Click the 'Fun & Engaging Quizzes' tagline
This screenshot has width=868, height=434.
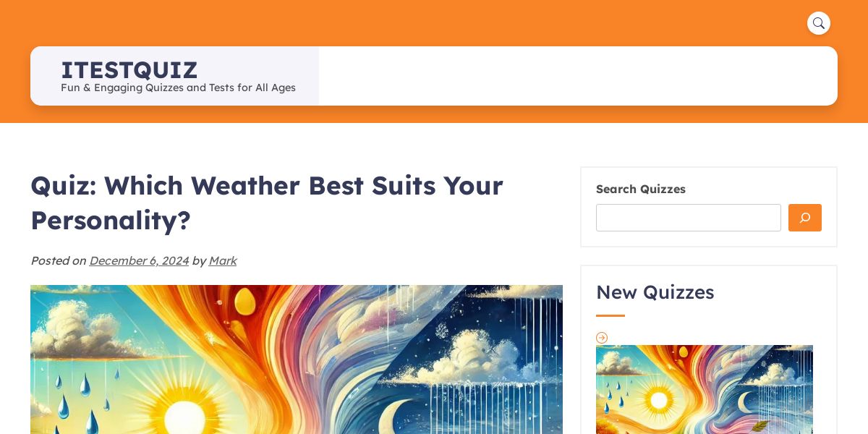coord(178,88)
